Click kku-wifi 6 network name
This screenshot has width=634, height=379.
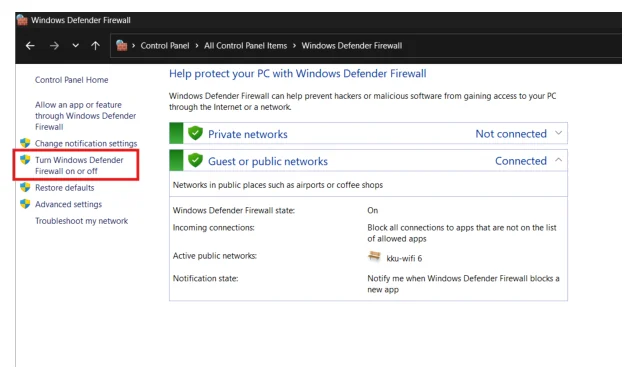pos(404,258)
